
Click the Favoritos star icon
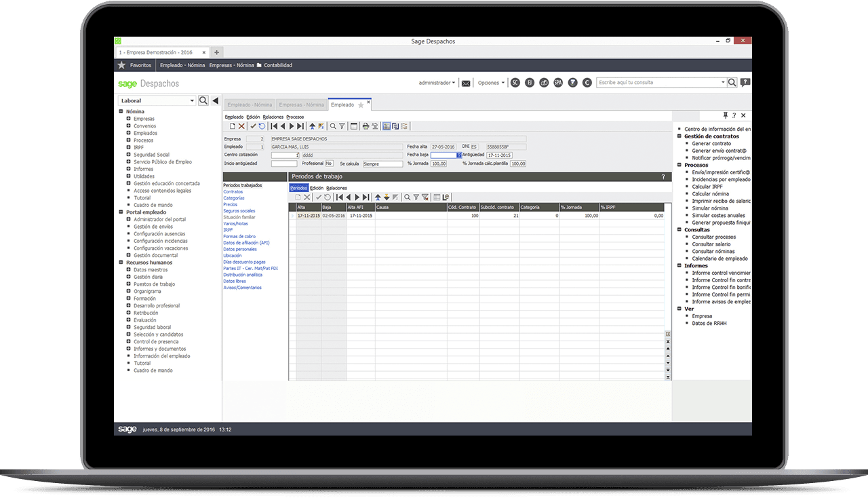pyautogui.click(x=121, y=65)
